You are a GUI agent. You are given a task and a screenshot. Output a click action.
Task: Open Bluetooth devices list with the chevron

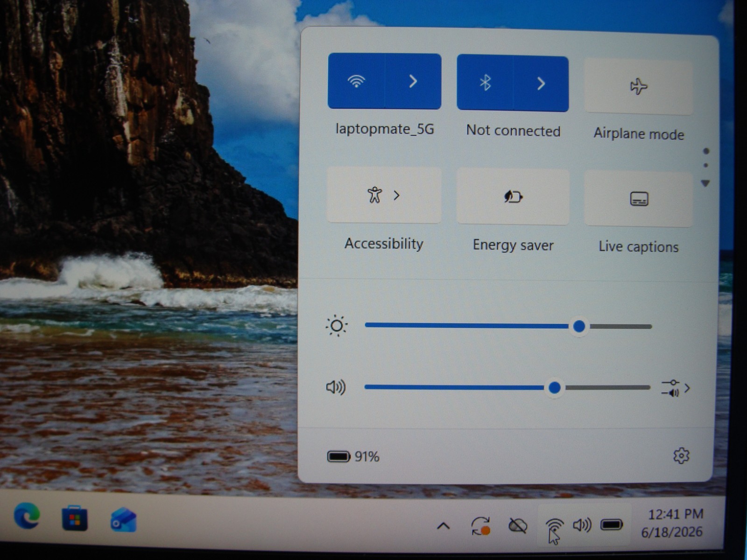coord(541,84)
